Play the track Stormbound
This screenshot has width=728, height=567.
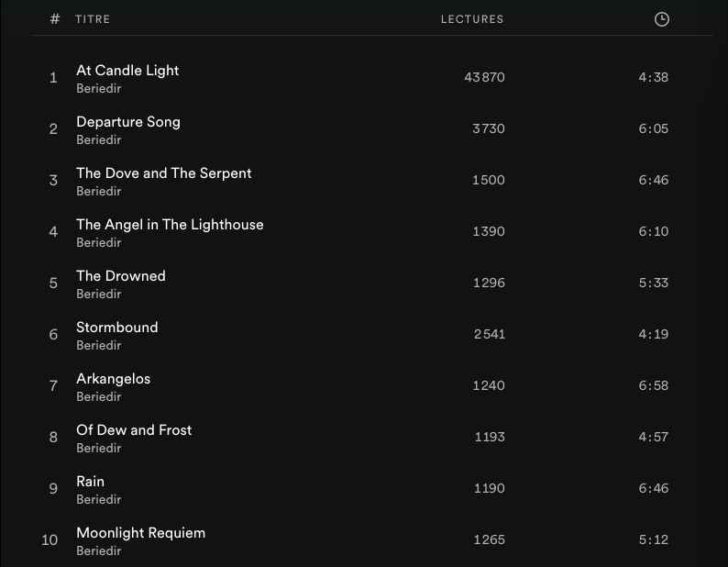coord(117,328)
